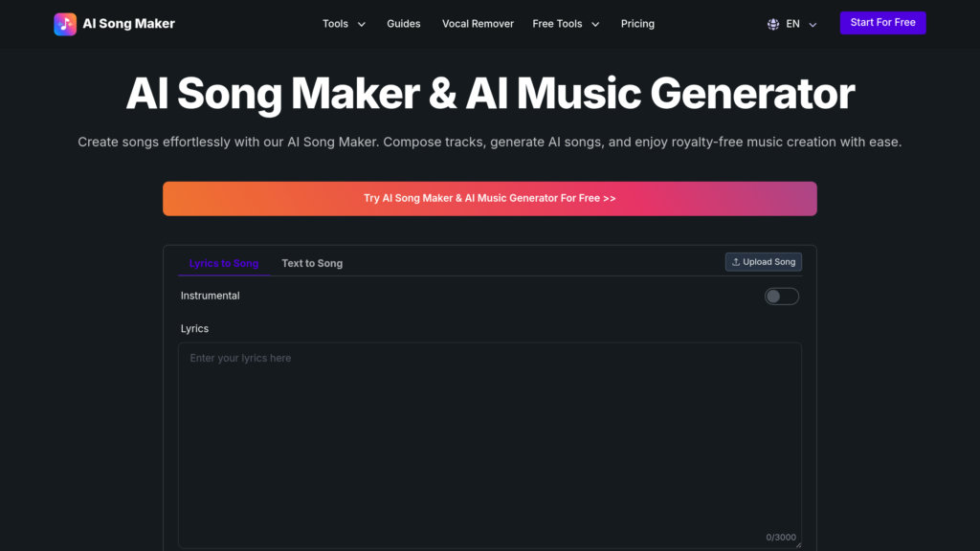Click the music note logo icon
This screenshot has height=551, width=980.
(x=64, y=23)
